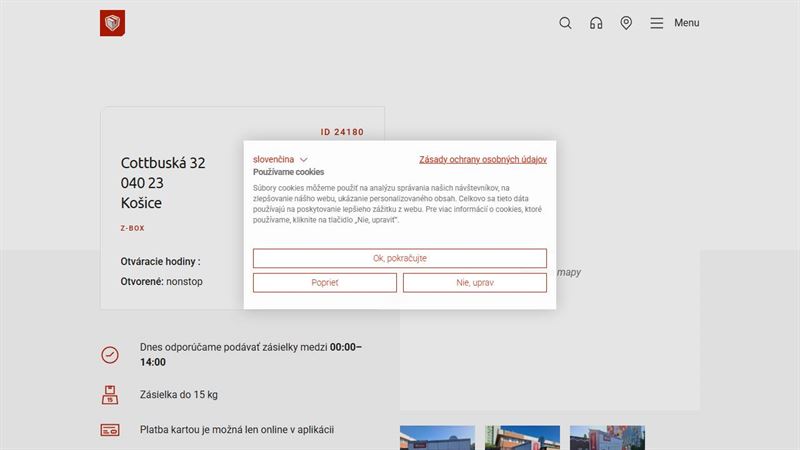This screenshot has height=450, width=800.
Task: Click the 15 kg weight scale icon
Action: pyautogui.click(x=110, y=395)
